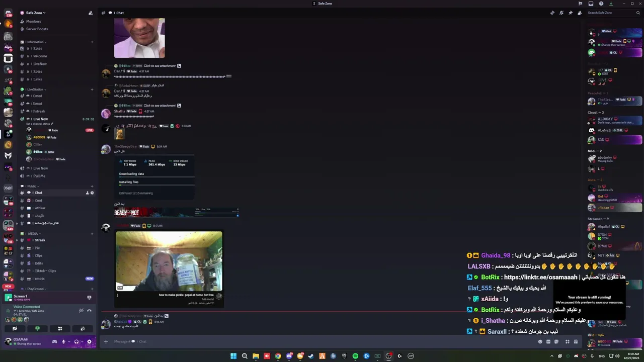Image resolution: width=644 pixels, height=362 pixels.
Task: Collapse the PlayGround category
Action: pos(34,289)
